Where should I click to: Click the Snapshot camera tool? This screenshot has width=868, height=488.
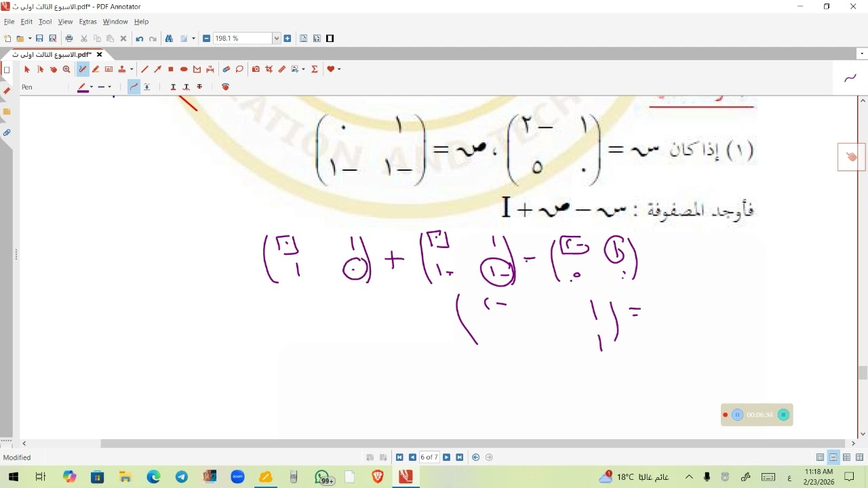(x=256, y=69)
